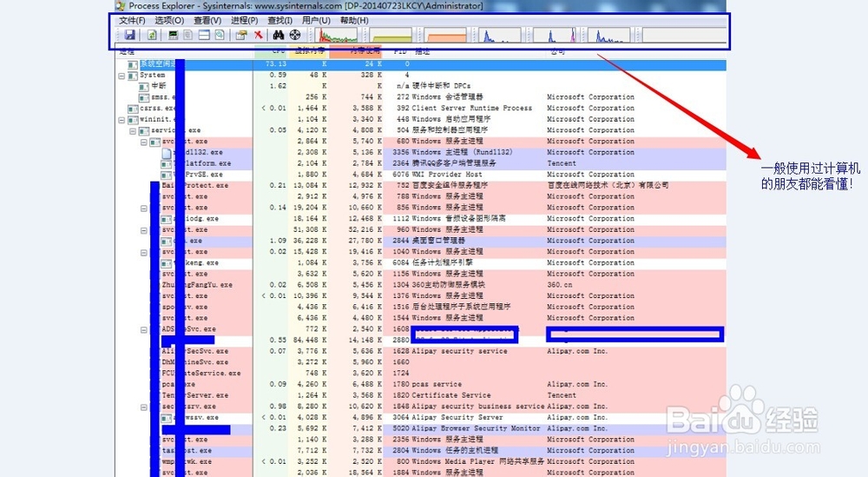This screenshot has height=477, width=868.
Task: Click '360主动防御服务模块' description
Action: click(449, 285)
